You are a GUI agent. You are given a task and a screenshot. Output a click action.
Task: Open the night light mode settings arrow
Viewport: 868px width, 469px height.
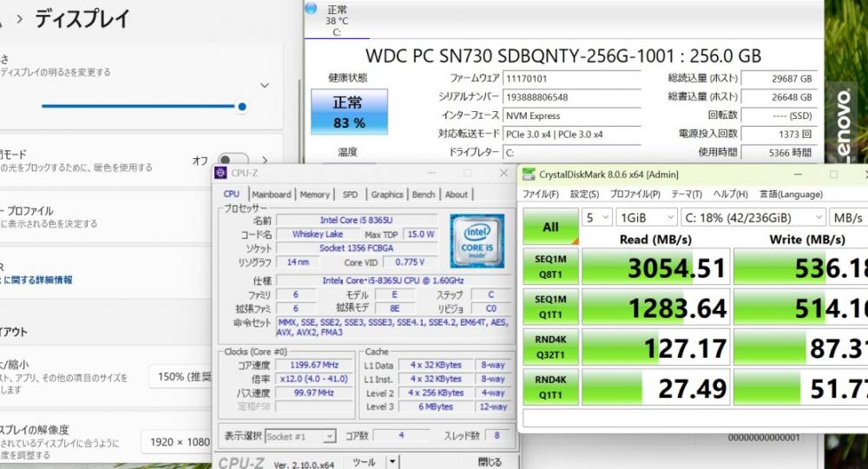coord(265,161)
